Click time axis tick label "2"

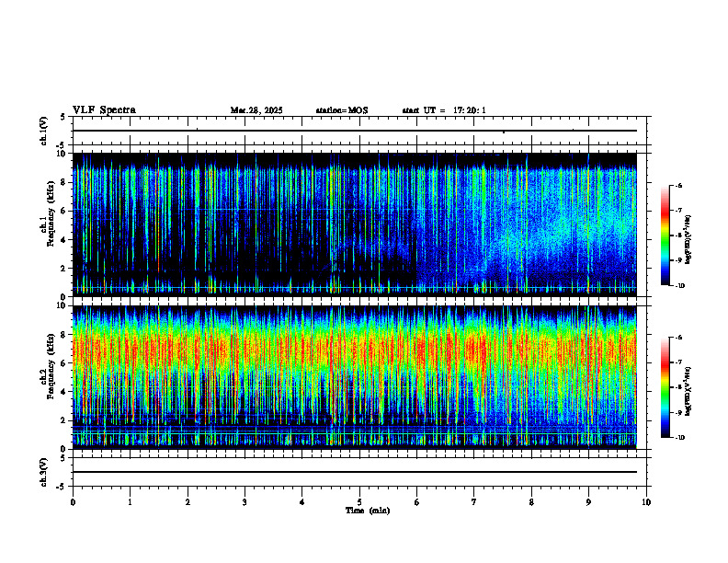(188, 502)
